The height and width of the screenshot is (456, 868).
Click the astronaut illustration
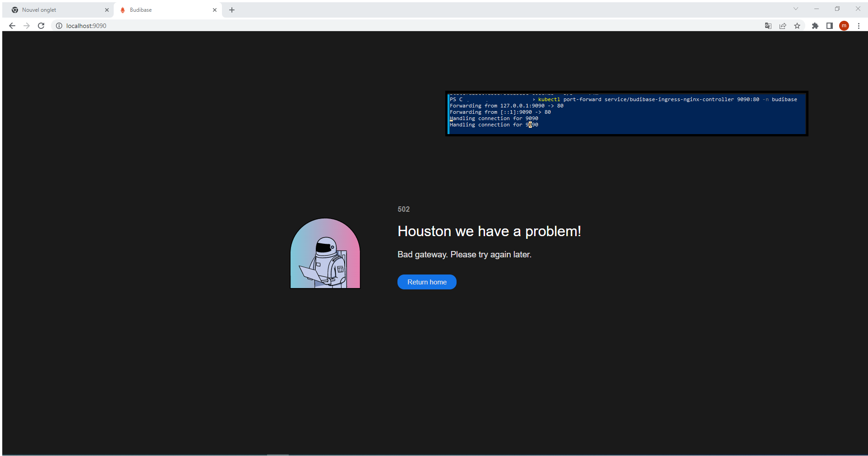tap(325, 253)
